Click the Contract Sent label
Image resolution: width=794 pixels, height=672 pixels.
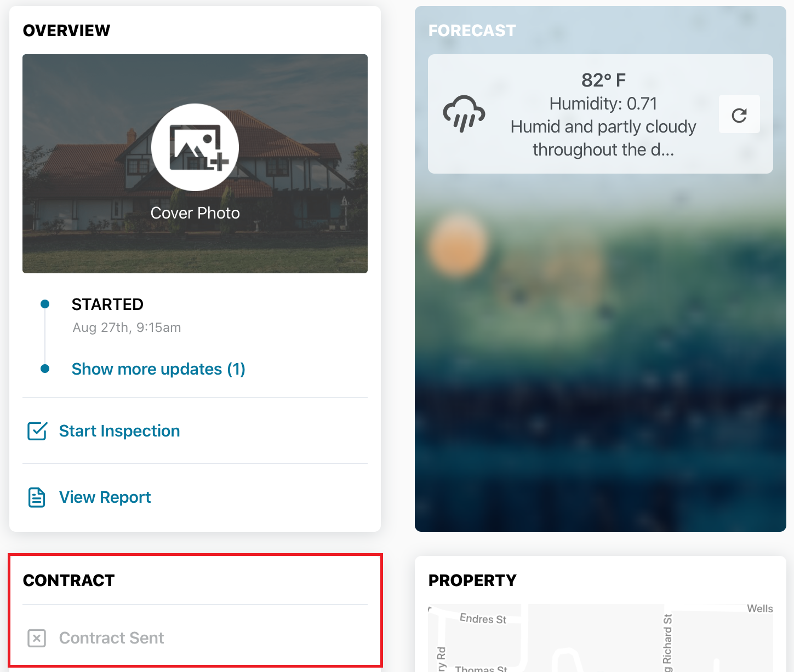pyautogui.click(x=111, y=638)
